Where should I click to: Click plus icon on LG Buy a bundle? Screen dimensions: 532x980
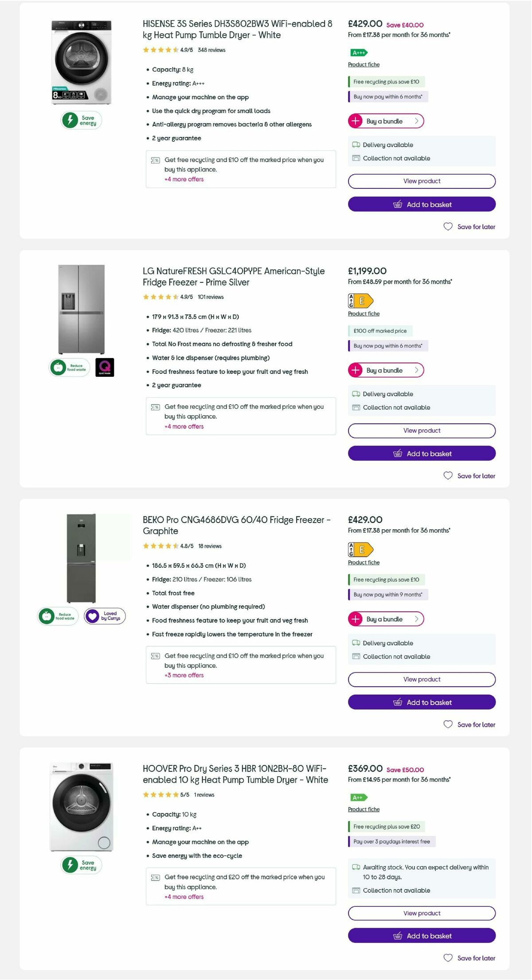(x=355, y=370)
